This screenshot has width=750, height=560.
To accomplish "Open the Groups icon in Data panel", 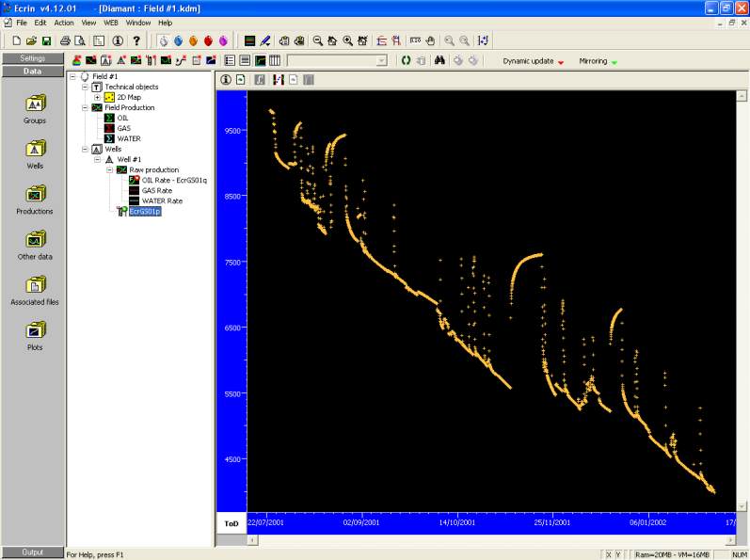I will [34, 104].
